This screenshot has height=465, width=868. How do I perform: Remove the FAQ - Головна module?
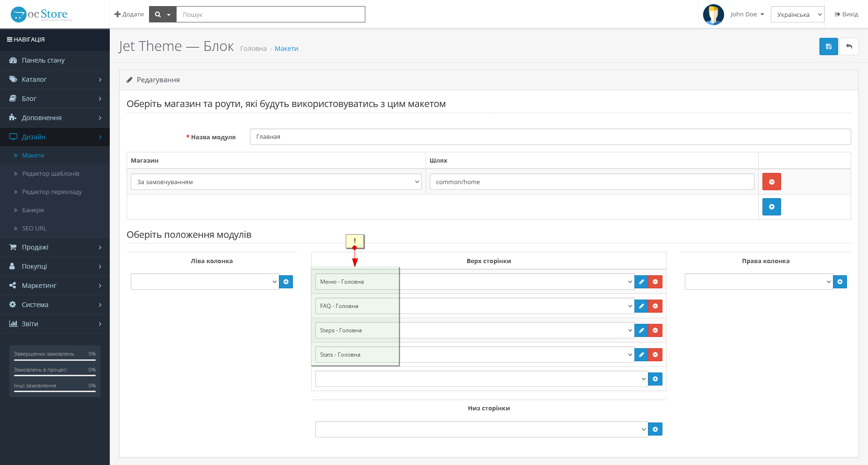click(x=655, y=306)
